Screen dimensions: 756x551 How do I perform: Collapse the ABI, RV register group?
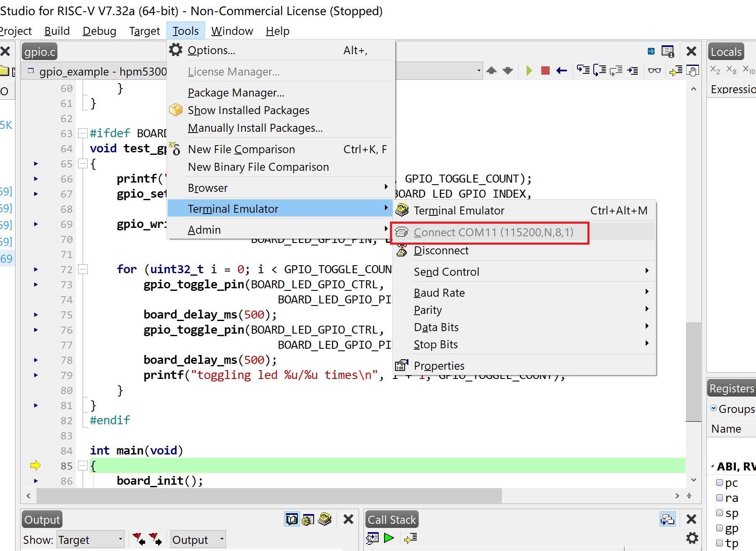click(x=713, y=467)
